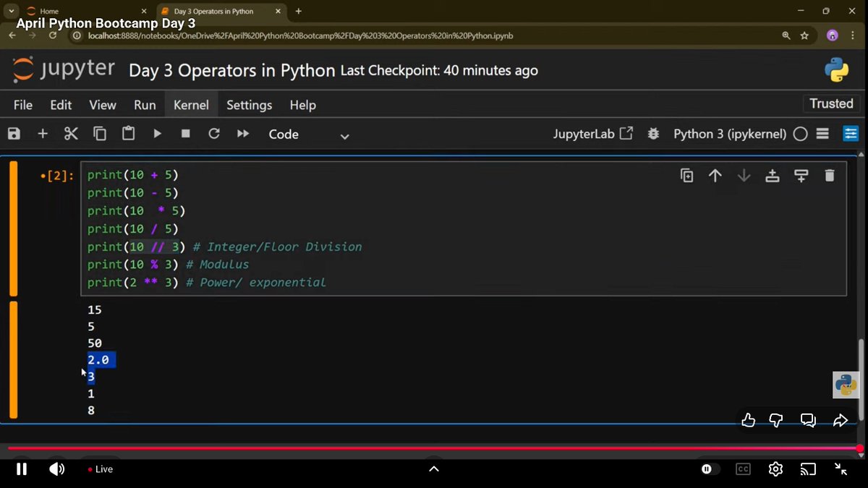Image resolution: width=868 pixels, height=488 pixels.
Task: Exit full screen mode in the video player
Action: click(x=841, y=469)
